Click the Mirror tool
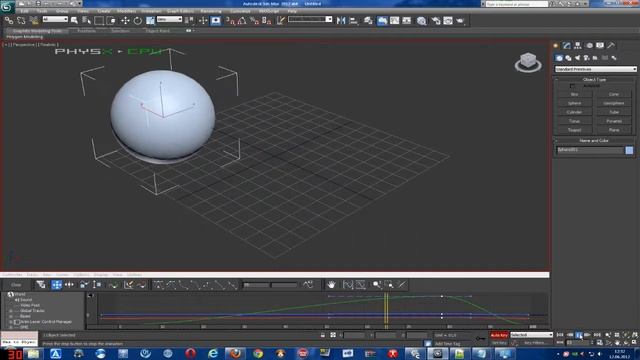Viewport: 640px width, 360px height. (x=341, y=20)
